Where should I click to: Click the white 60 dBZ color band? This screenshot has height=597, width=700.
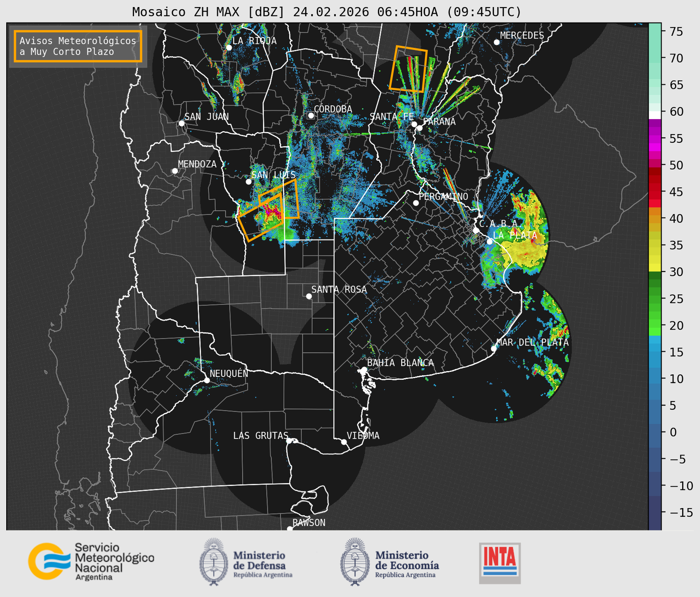(655, 114)
